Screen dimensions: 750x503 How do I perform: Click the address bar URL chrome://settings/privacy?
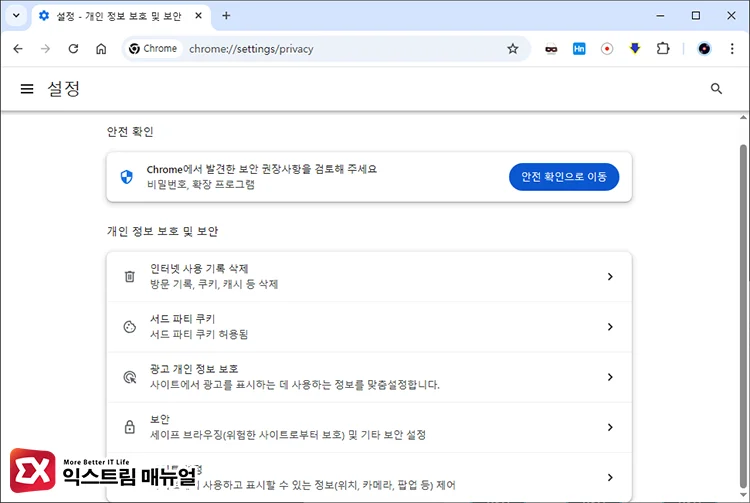pos(251,49)
